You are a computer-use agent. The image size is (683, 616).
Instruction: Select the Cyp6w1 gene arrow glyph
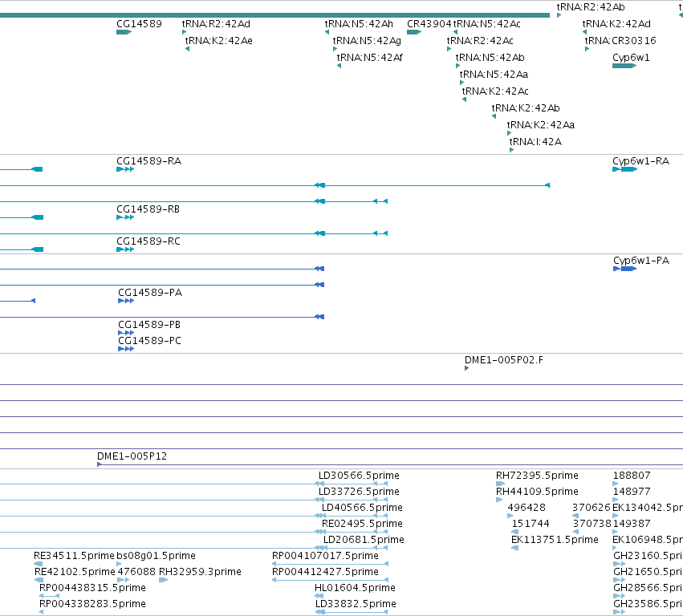tap(624, 66)
